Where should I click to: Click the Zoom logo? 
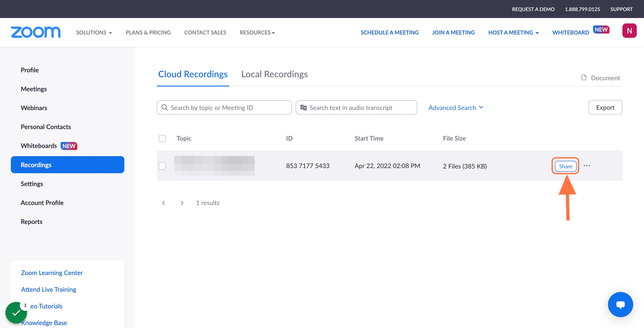[x=36, y=32]
